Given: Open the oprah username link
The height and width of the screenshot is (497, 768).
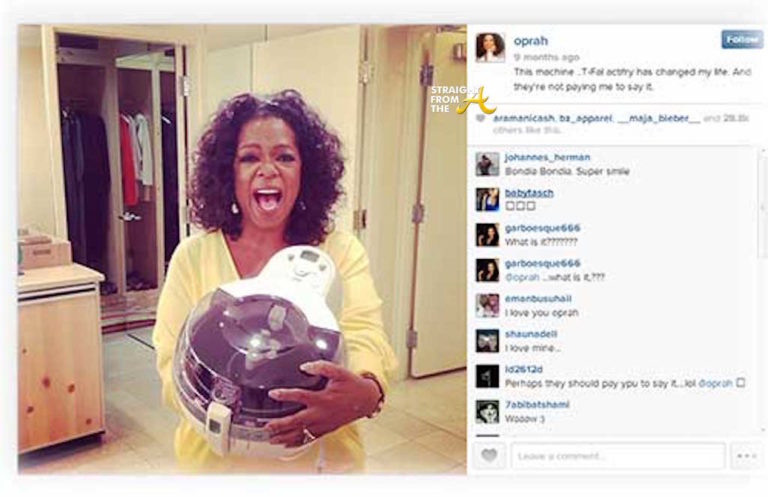Looking at the screenshot, I should [x=530, y=41].
